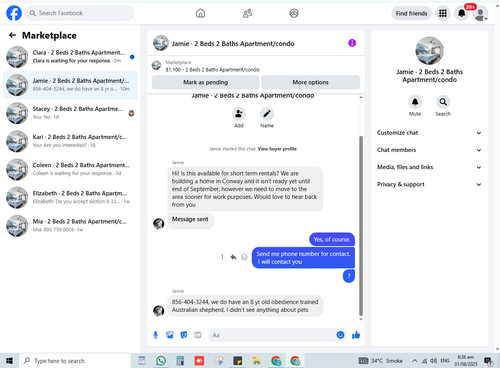Open the notifications bell with 20+ badge
500x368 pixels.
[x=462, y=13]
